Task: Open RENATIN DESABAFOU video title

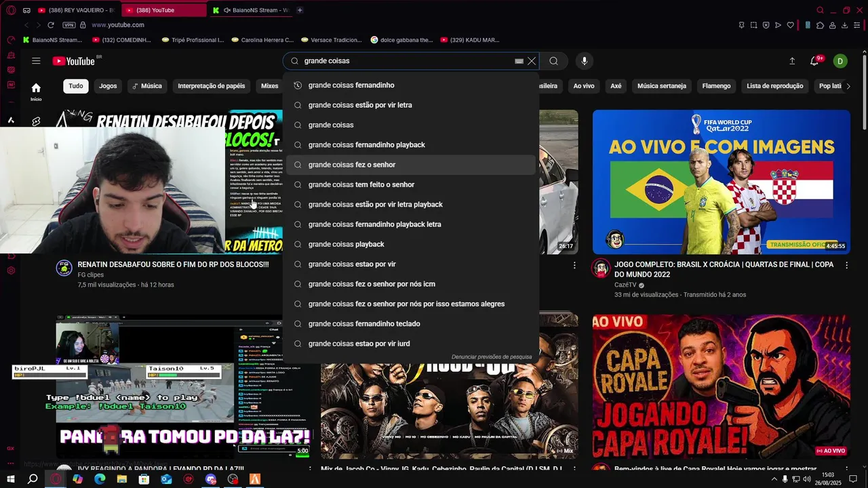Action: (x=173, y=264)
